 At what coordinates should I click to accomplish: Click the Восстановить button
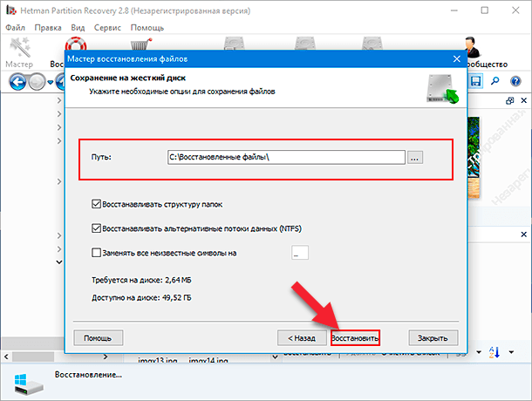pyautogui.click(x=355, y=338)
